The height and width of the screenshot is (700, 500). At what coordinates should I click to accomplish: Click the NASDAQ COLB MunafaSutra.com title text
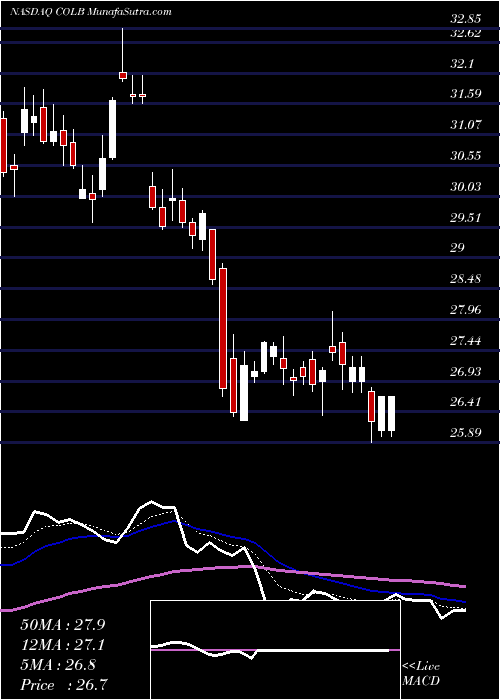(x=91, y=12)
